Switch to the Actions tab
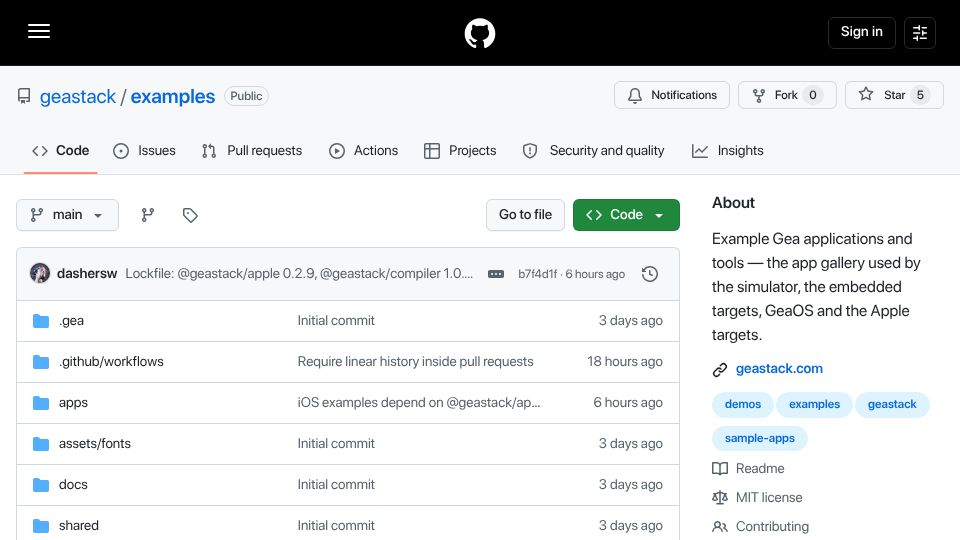This screenshot has height=540, width=960. pos(364,151)
